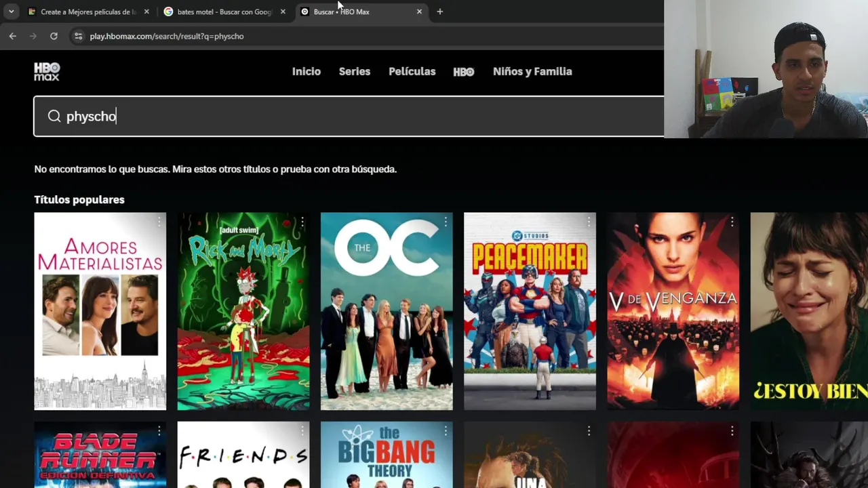The image size is (868, 488).
Task: Open the Amores Materialistas poster
Action: (100, 311)
